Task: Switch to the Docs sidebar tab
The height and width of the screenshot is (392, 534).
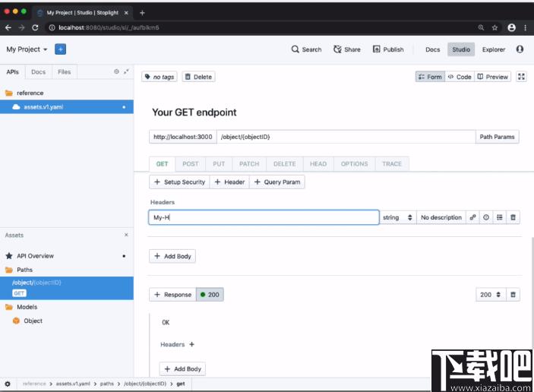Action: click(39, 72)
